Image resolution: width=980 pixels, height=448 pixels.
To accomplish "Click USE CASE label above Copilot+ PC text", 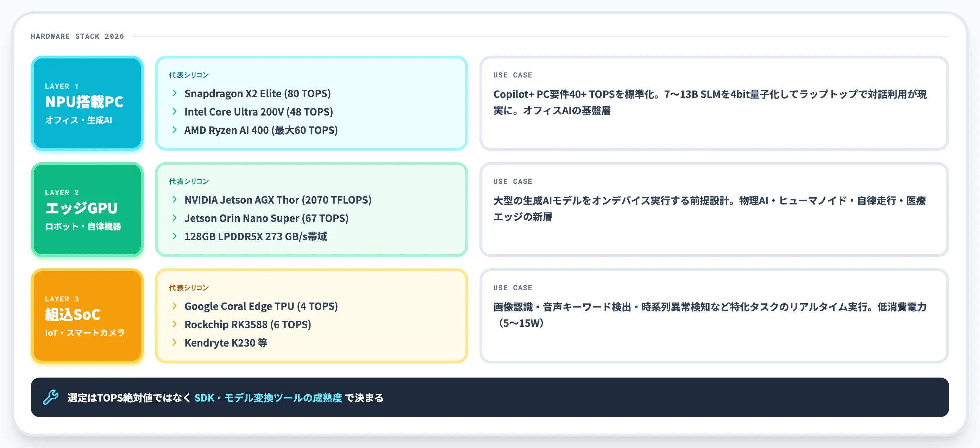I will click(x=513, y=75).
